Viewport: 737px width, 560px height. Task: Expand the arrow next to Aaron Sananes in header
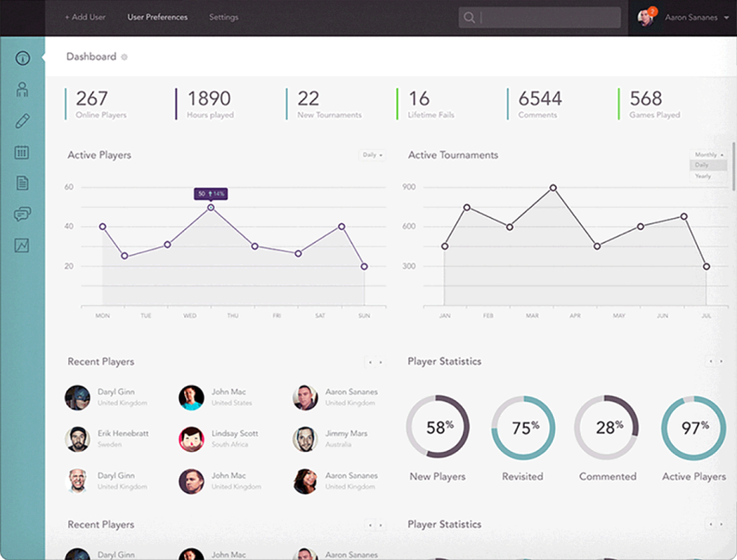click(725, 18)
